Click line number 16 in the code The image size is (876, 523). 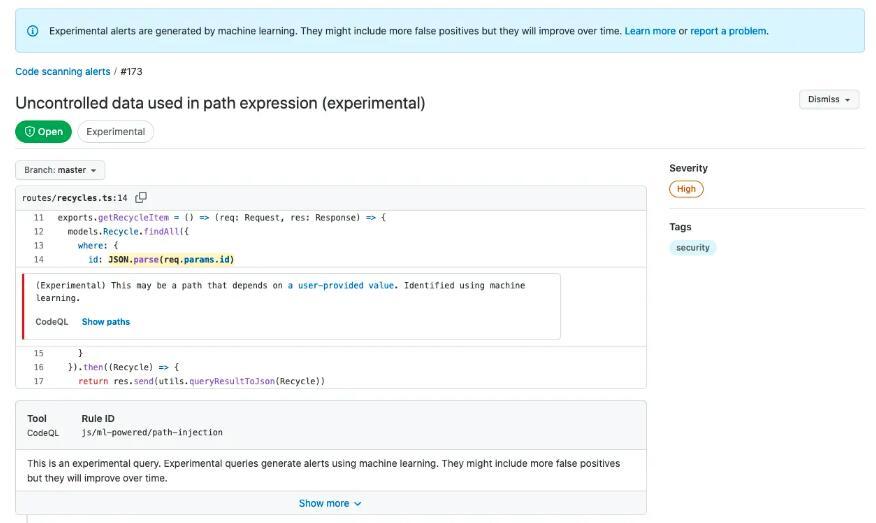[x=39, y=367]
